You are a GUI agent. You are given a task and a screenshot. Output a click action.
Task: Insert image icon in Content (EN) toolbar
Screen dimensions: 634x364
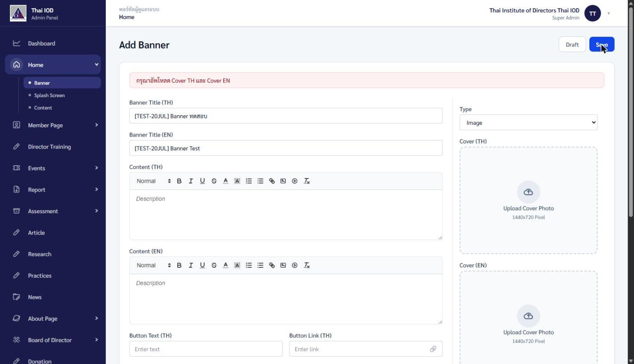point(283,266)
